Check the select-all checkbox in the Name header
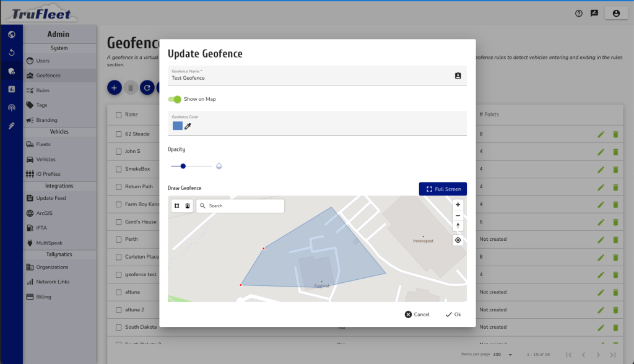The height and width of the screenshot is (364, 634). [x=118, y=114]
